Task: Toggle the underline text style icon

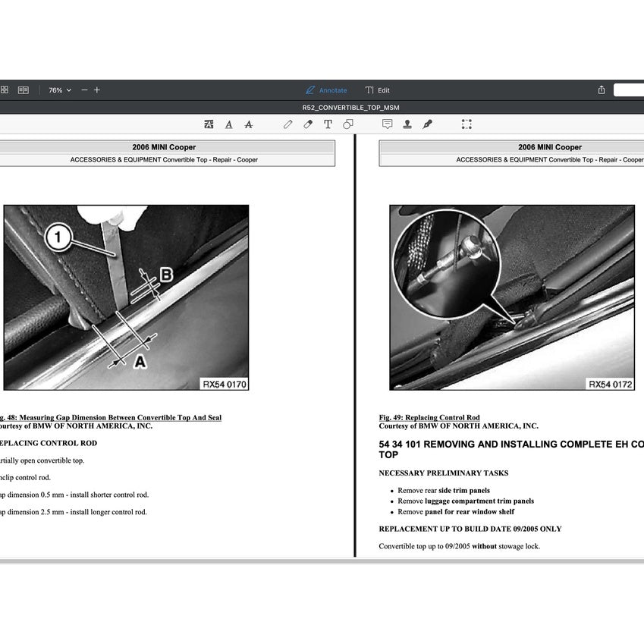Action: coord(228,124)
